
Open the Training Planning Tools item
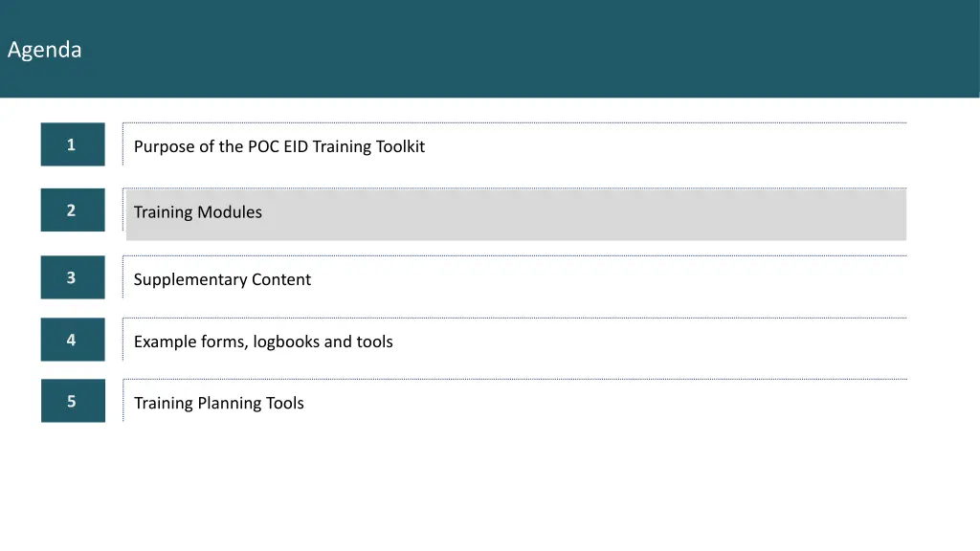point(219,403)
